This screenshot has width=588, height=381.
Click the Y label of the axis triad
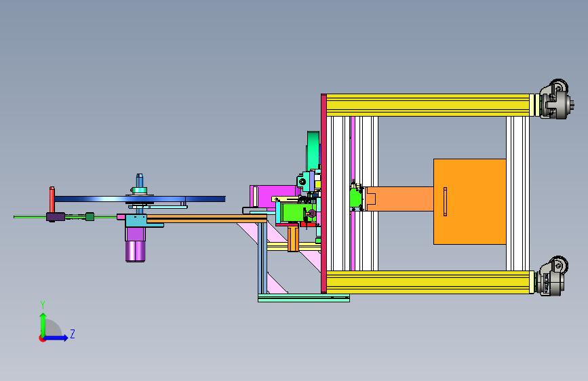[43, 305]
